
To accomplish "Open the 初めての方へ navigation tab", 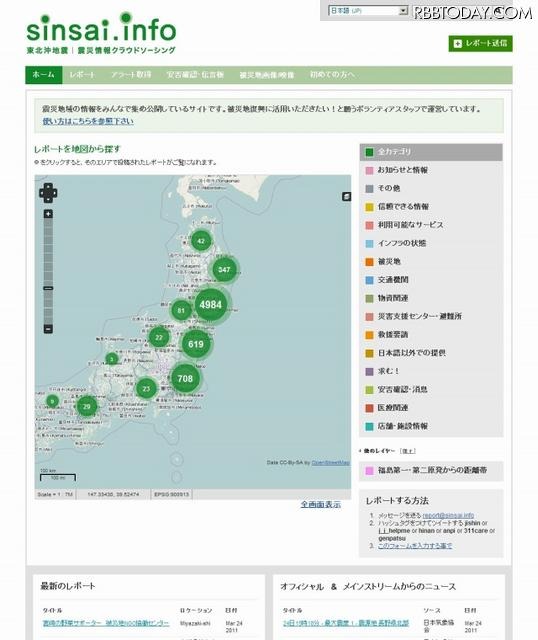I will [x=332, y=75].
